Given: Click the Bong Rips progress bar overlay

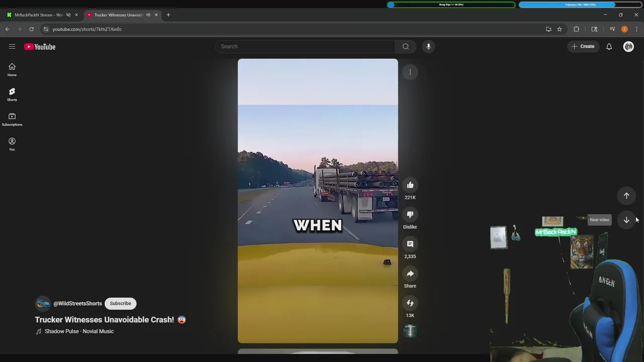Looking at the screenshot, I should point(451,5).
